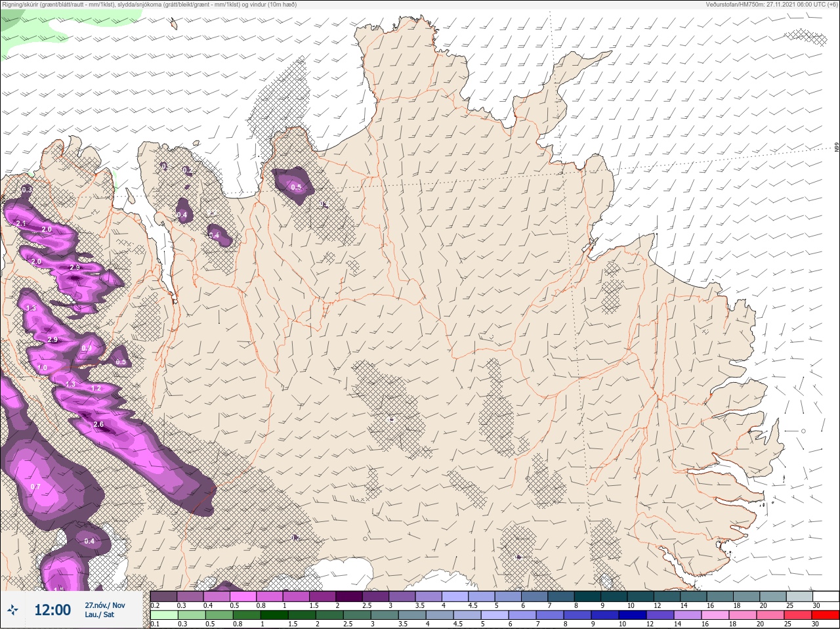
Task: Pick the darkest purple swatch between 2 and 2.5
Action: (349, 596)
